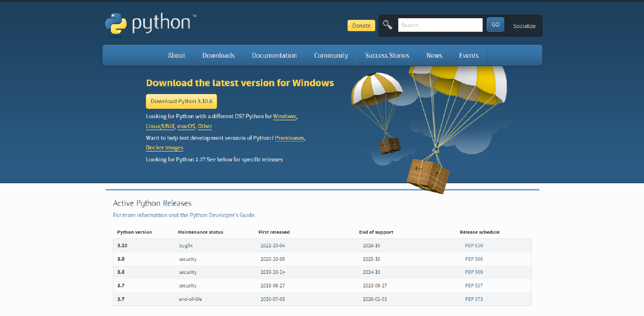
Task: Click the End of support column header
Action: pyautogui.click(x=376, y=232)
